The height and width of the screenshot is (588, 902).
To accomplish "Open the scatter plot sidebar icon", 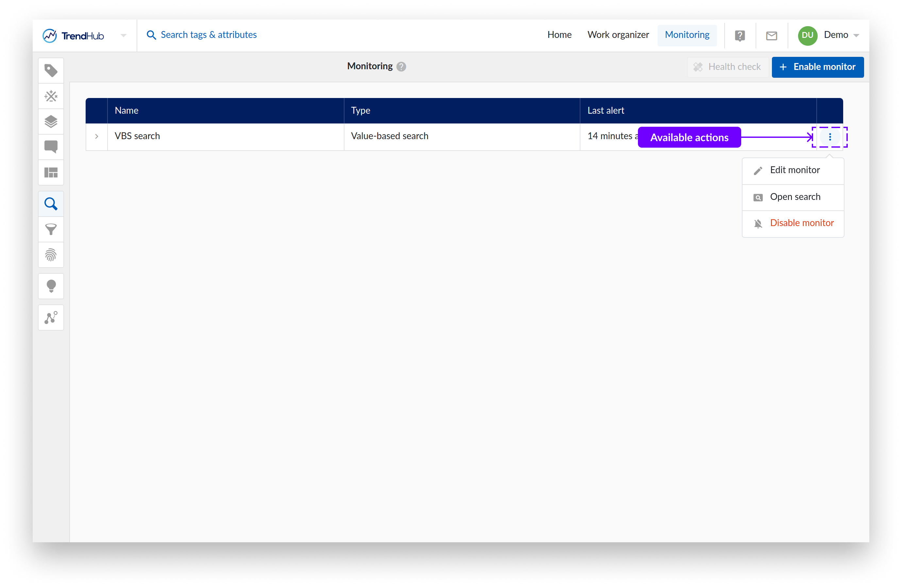I will point(51,318).
